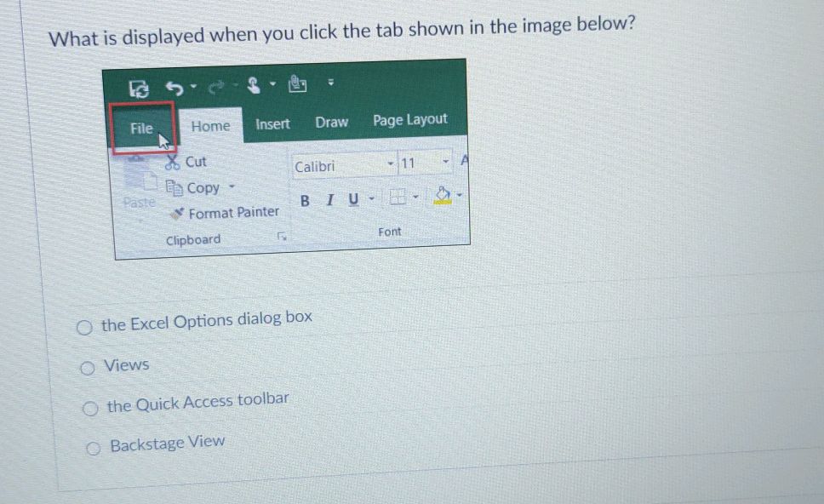Click the highlighted File tab
Viewport: 824px width, 504px height.
[x=141, y=128]
